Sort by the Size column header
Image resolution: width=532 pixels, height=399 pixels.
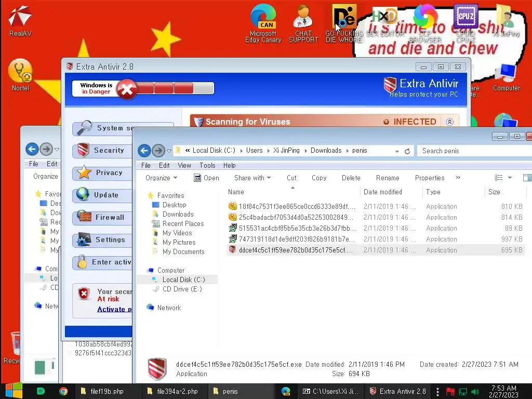(x=505, y=192)
